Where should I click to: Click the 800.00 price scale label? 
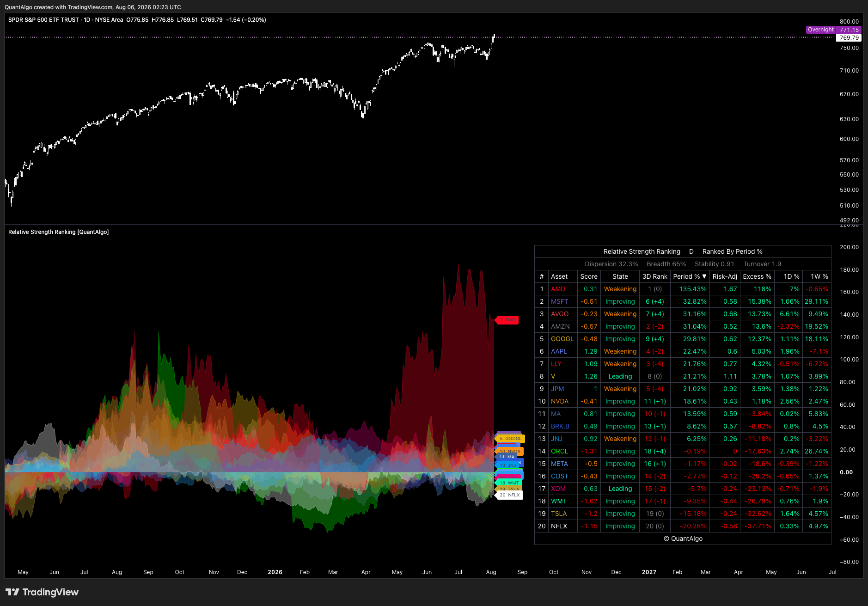(x=849, y=22)
